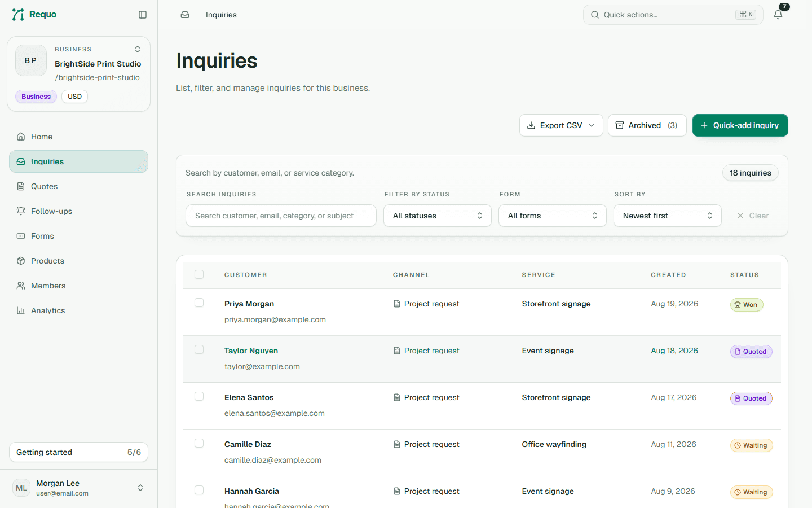Check the Hannah Garcia row checkbox
The width and height of the screenshot is (812, 508).
tap(199, 490)
